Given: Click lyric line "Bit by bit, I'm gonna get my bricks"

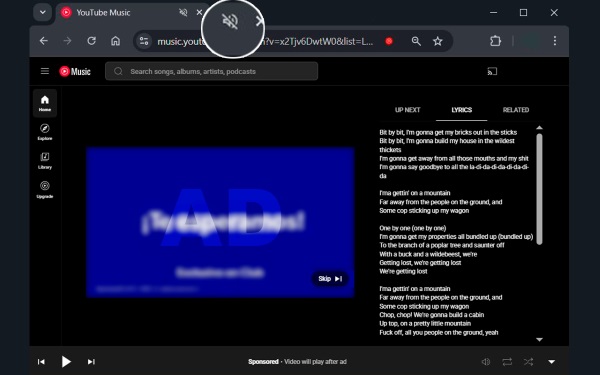Looking at the screenshot, I should coord(448,132).
